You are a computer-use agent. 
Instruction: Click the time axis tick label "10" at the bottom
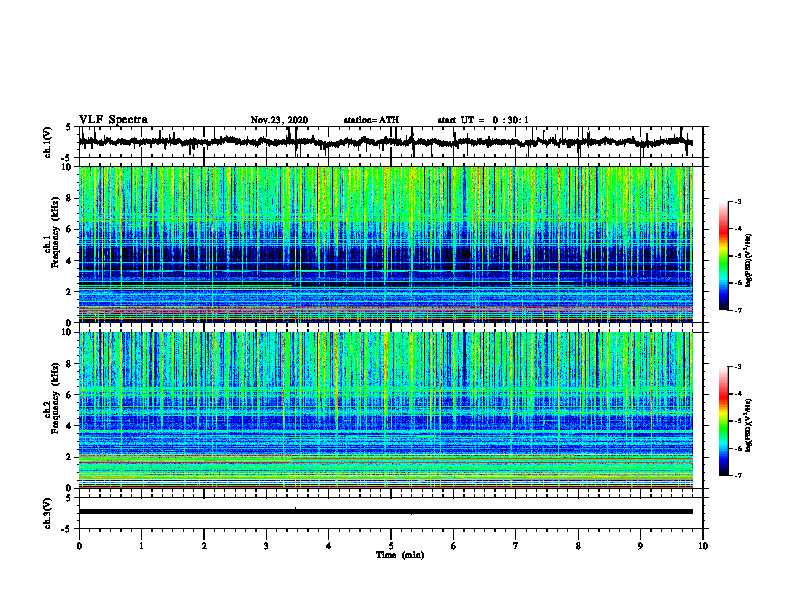pos(703,546)
